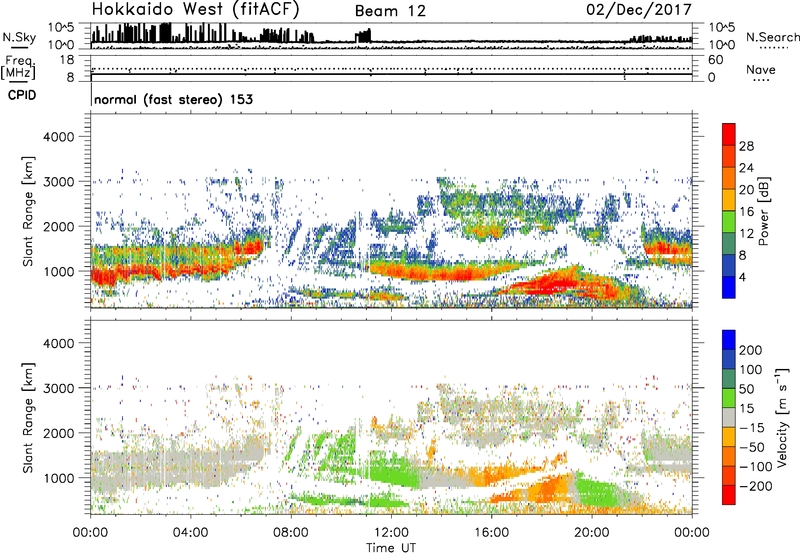Click the 'Power [dB]' colorbar label

pos(764,211)
